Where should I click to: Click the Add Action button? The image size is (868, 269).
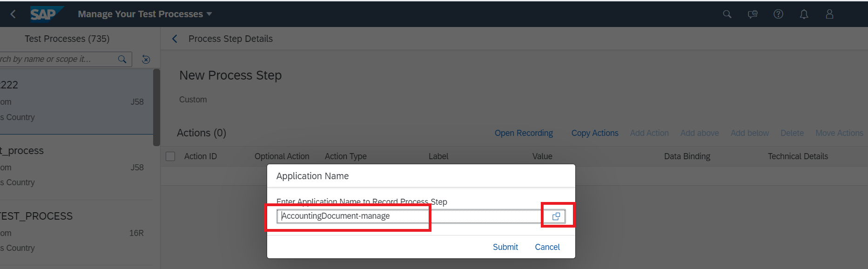pyautogui.click(x=649, y=133)
